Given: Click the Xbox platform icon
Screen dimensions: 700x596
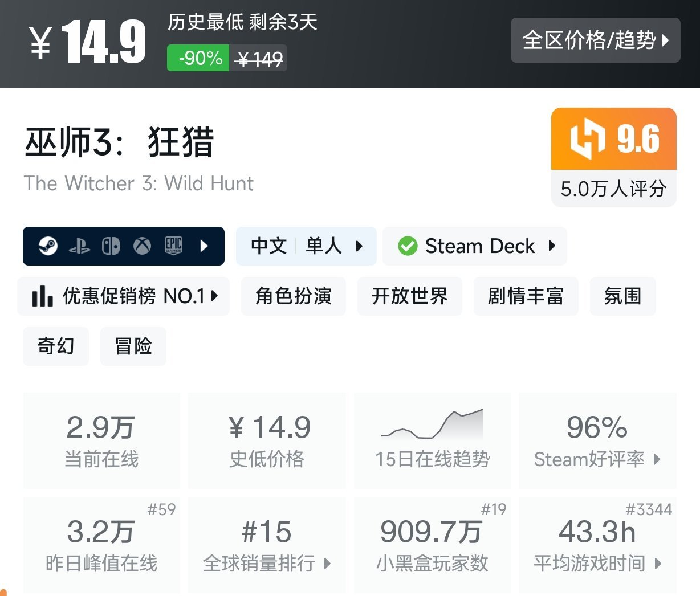Looking at the screenshot, I should coord(142,246).
